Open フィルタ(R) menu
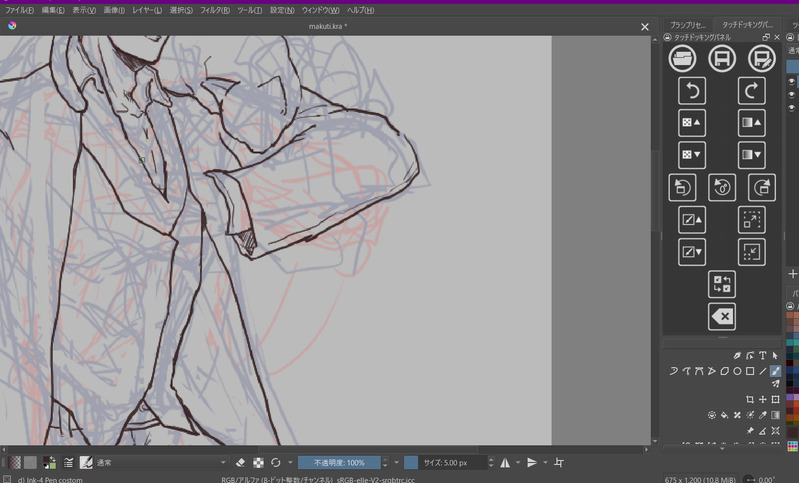This screenshot has width=799, height=483. point(215,10)
